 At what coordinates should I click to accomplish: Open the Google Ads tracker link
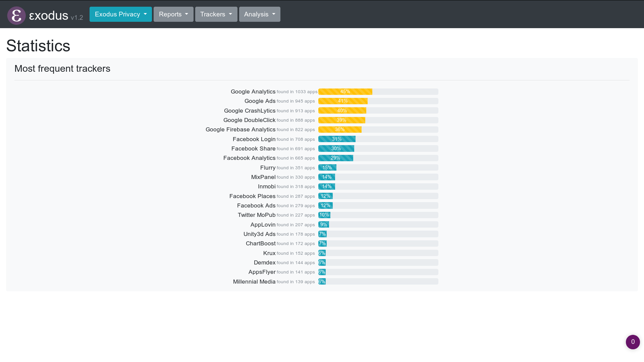click(260, 101)
